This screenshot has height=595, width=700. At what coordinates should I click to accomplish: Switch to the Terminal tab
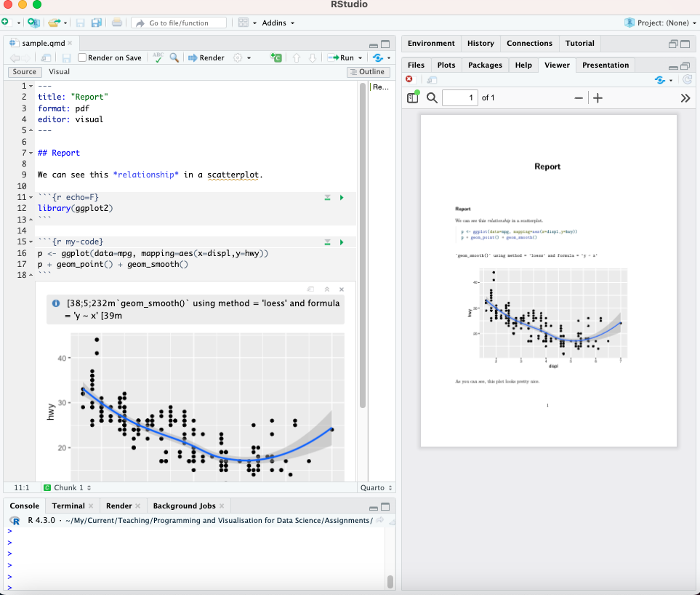coord(68,506)
